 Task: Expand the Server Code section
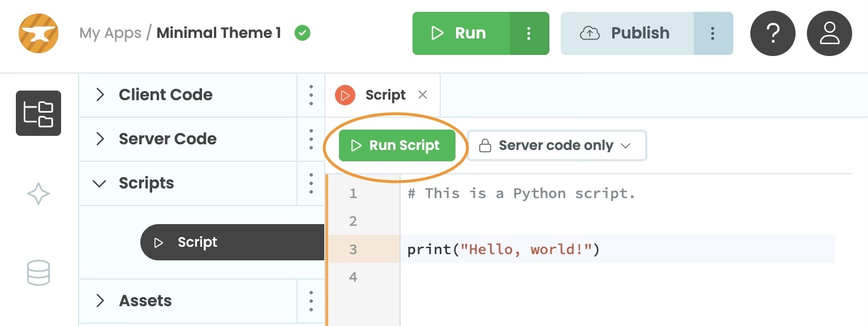coord(100,139)
